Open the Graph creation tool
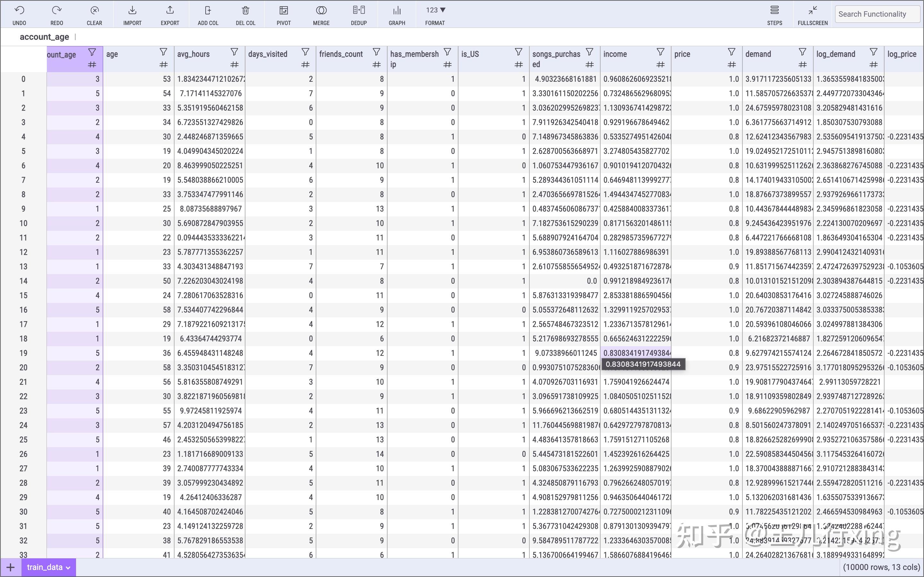This screenshot has height=577, width=924. click(397, 14)
